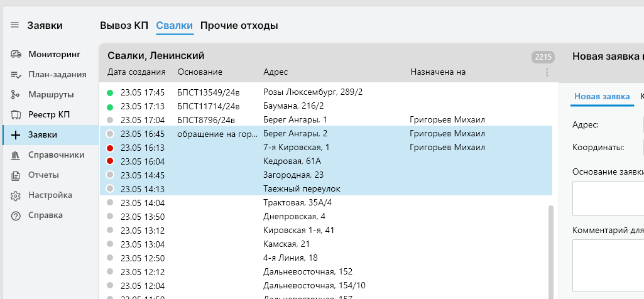The image size is (644, 299).
Task: Click the План-задания list icon
Action: click(x=16, y=74)
